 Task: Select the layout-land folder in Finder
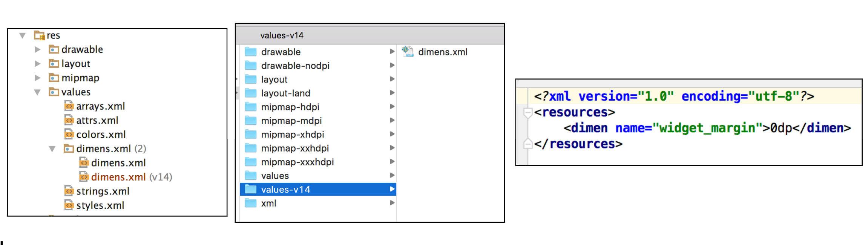coord(285,93)
